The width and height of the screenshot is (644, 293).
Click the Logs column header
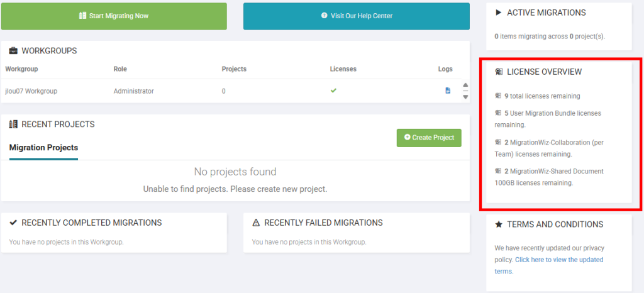pyautogui.click(x=445, y=69)
